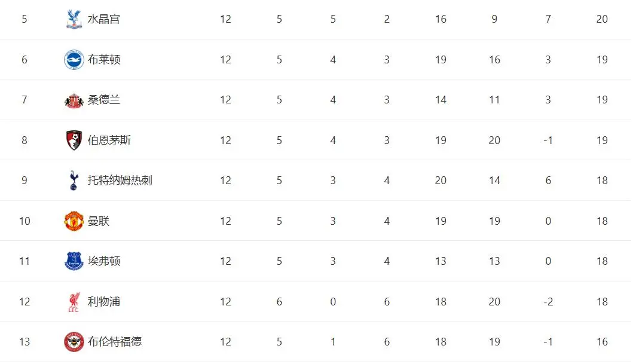Click the Bournemouth club crest
This screenshot has width=633, height=364.
74,140
